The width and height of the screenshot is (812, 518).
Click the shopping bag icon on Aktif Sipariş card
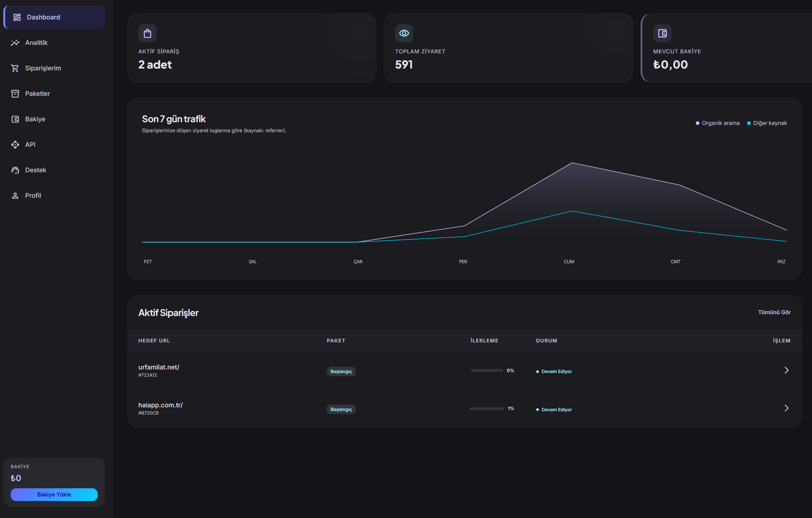tap(147, 33)
